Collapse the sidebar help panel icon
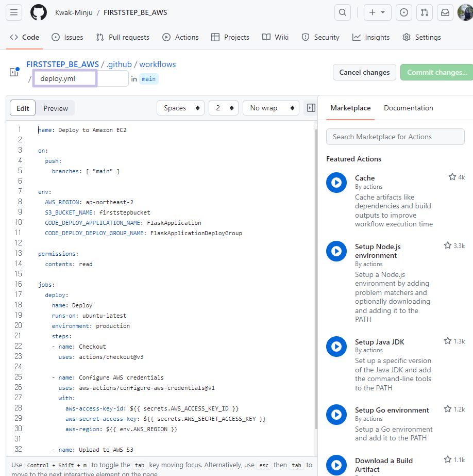Viewport: 473px width, 476px height. (x=311, y=108)
